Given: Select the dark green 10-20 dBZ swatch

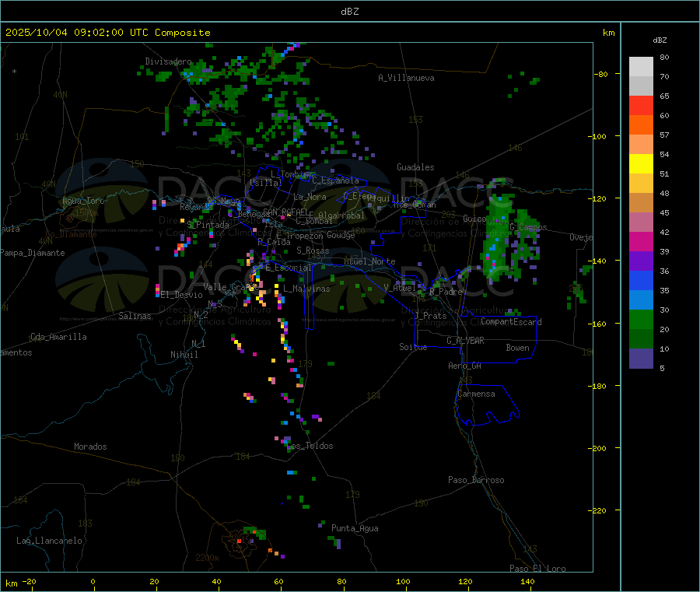Looking at the screenshot, I should [641, 339].
